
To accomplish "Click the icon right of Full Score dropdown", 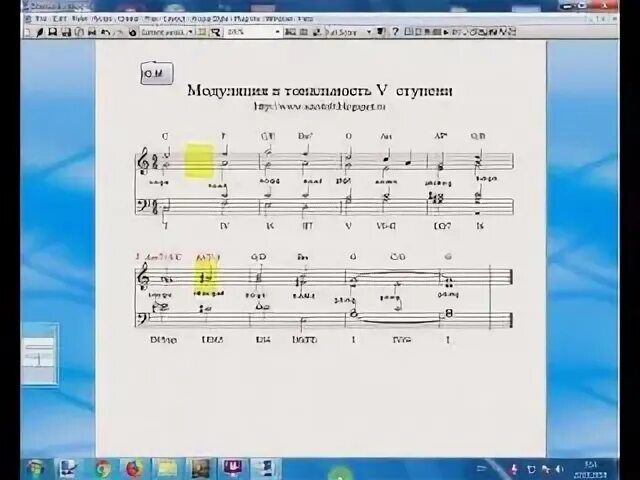I will 380,32.
